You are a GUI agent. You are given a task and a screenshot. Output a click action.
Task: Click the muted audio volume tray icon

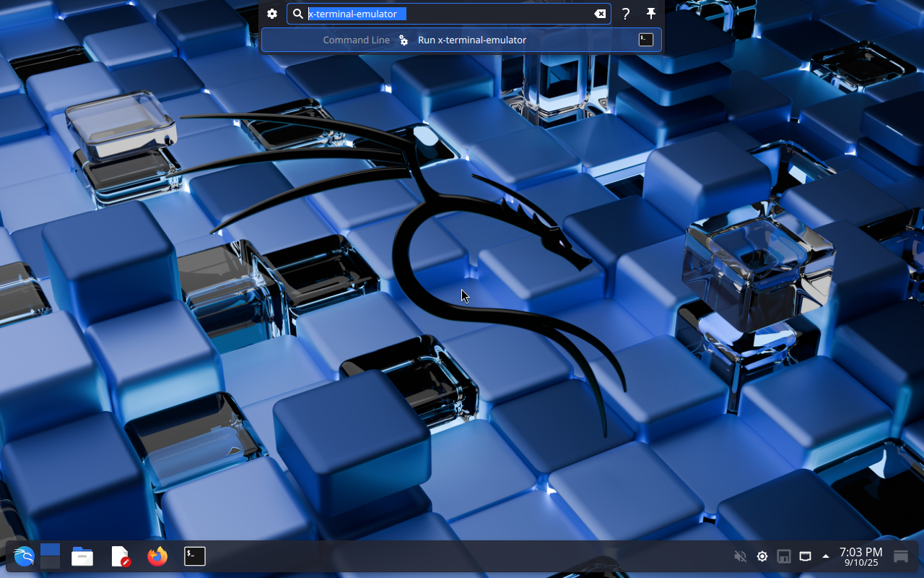click(740, 556)
